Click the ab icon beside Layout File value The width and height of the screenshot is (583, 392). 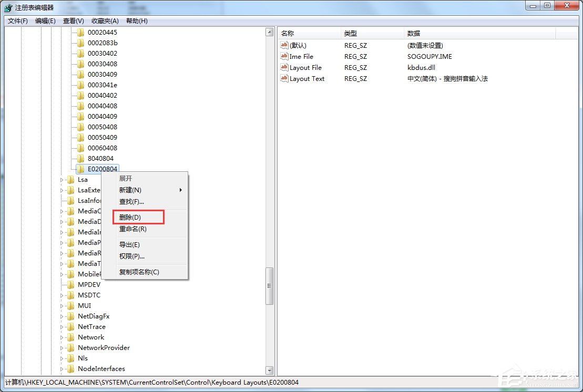283,67
